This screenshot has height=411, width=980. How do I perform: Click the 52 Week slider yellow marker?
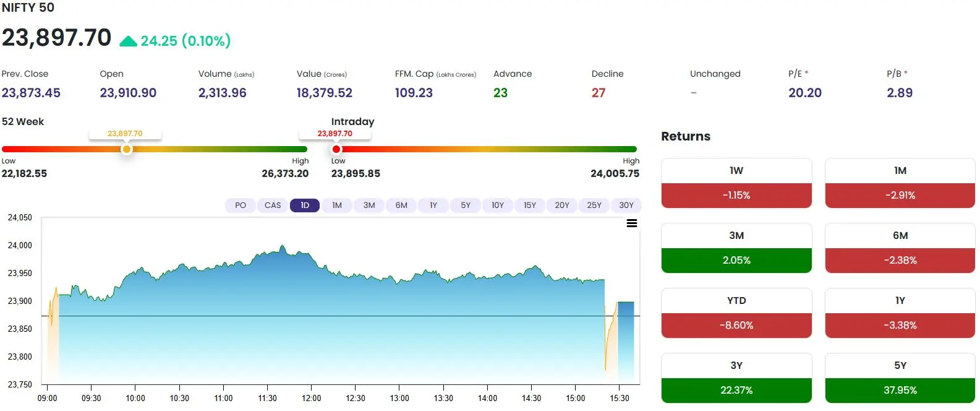(x=126, y=149)
